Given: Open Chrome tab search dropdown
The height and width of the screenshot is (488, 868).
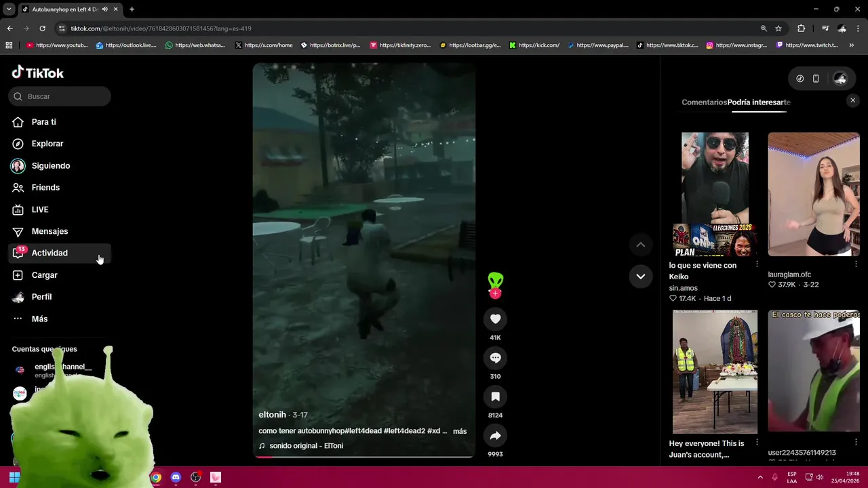Looking at the screenshot, I should coord(8,9).
